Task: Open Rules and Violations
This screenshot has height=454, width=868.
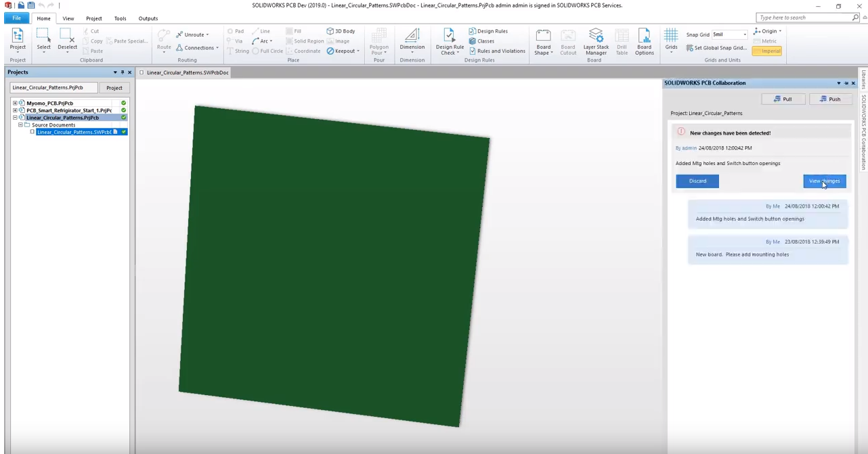Action: (497, 51)
